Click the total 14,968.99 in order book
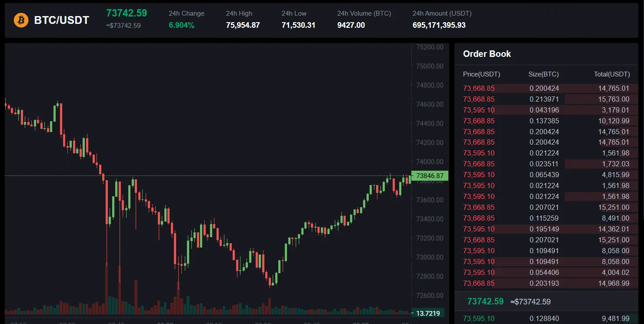 pos(614,283)
